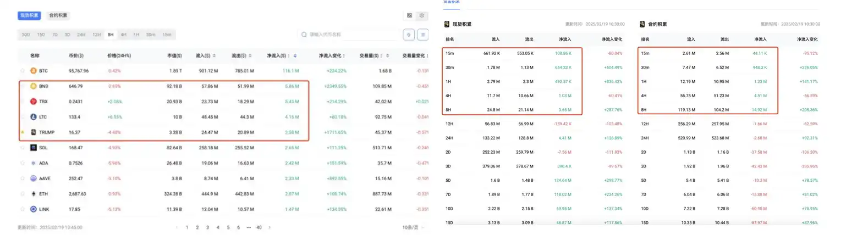Switch to grid view icon
Viewport: 868px width, 235px height.
(409, 15)
